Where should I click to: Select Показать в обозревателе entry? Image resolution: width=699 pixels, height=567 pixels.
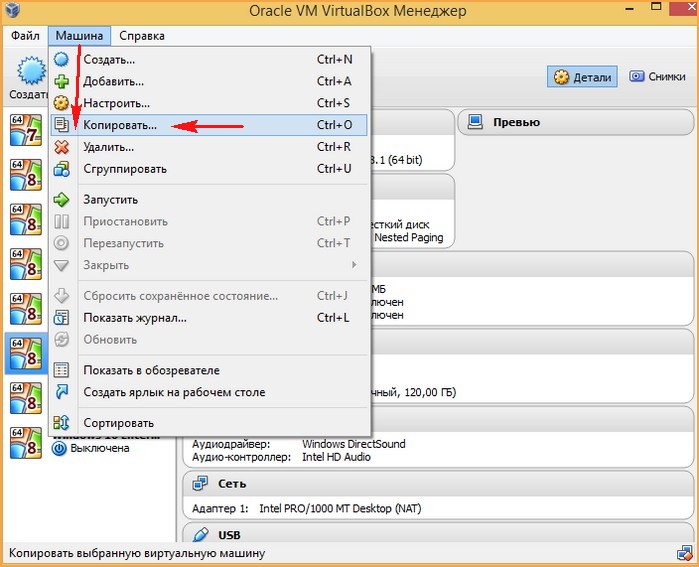pyautogui.click(x=151, y=370)
